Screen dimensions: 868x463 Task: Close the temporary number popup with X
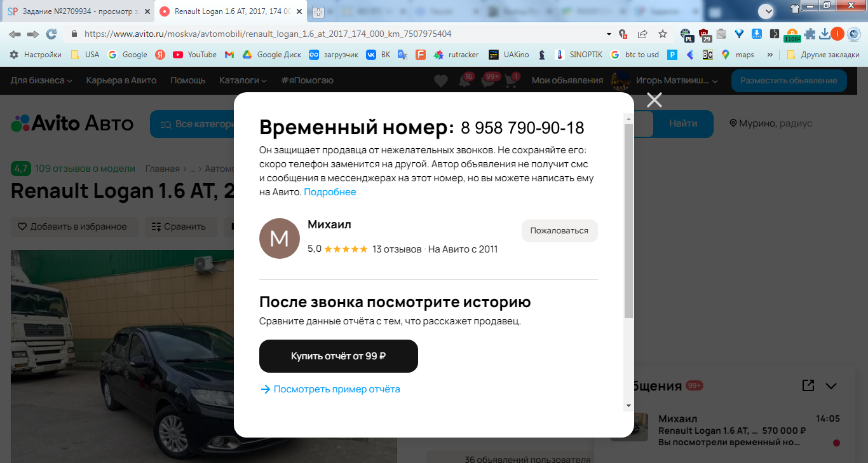[654, 100]
